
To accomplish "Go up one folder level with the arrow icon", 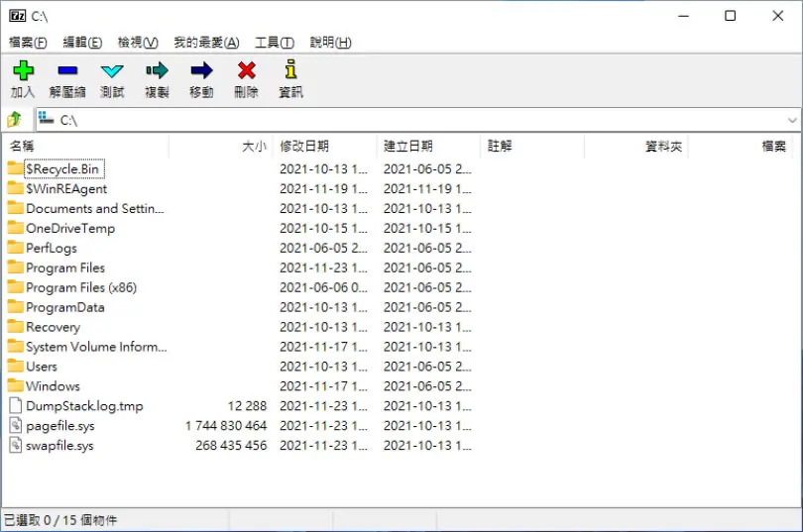I will [14, 120].
